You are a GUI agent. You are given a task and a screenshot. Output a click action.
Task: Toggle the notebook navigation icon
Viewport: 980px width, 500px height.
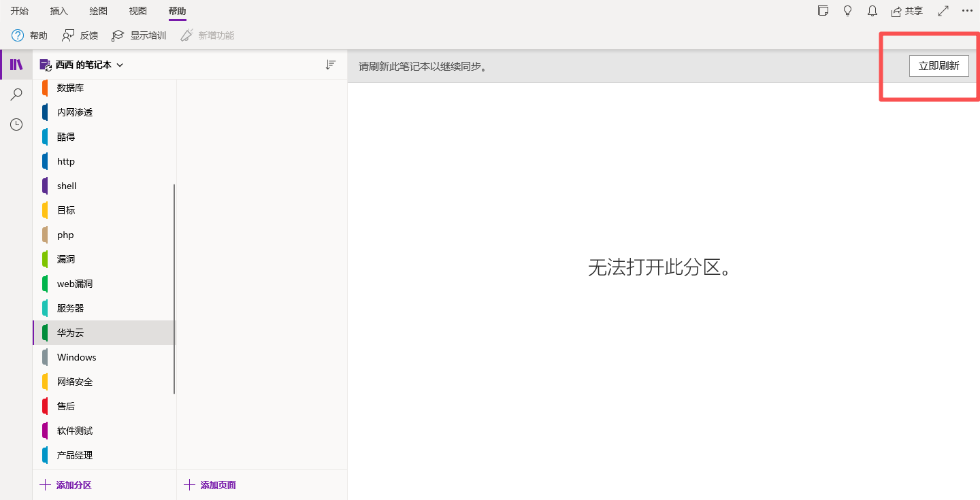click(x=16, y=65)
